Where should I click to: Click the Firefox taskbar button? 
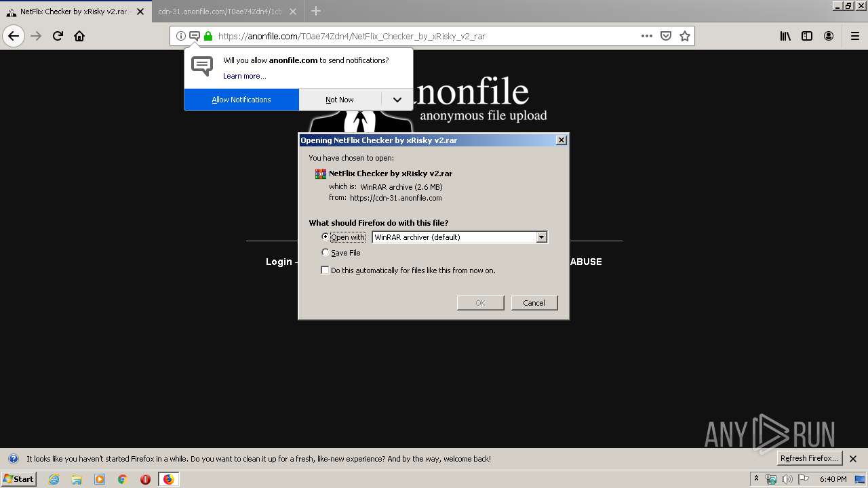coord(168,479)
